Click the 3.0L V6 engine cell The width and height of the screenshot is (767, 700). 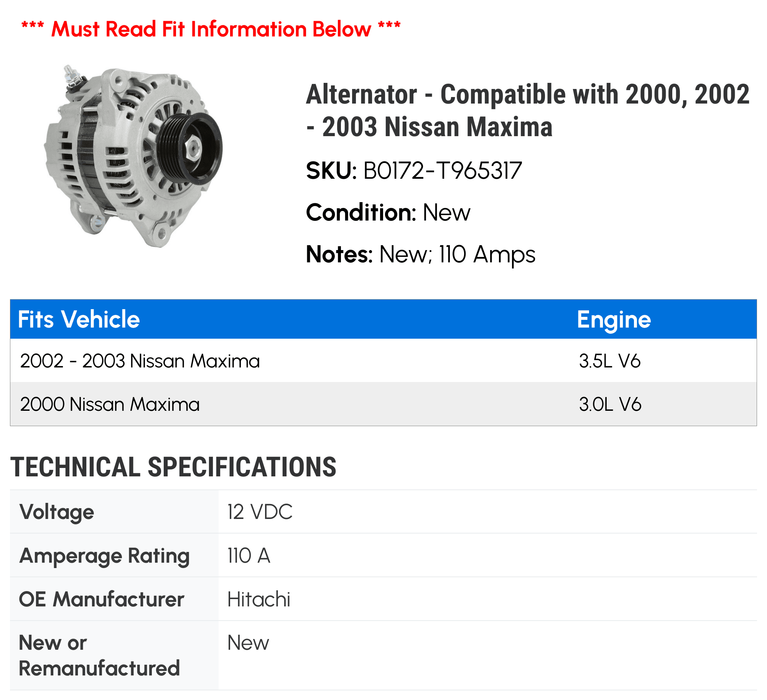610,404
